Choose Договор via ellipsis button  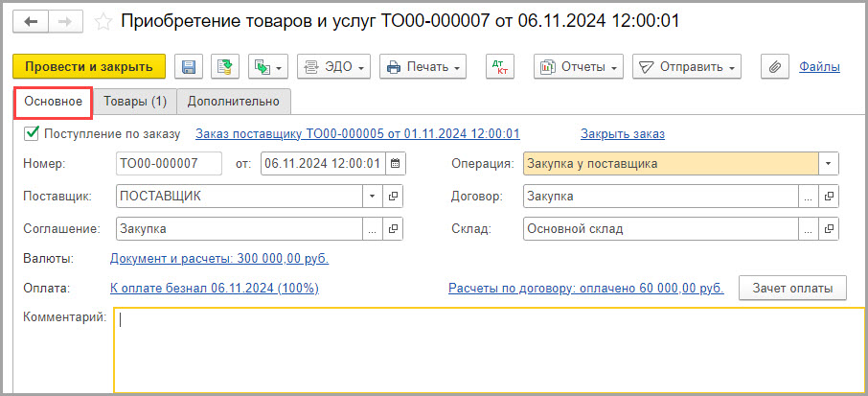click(809, 196)
